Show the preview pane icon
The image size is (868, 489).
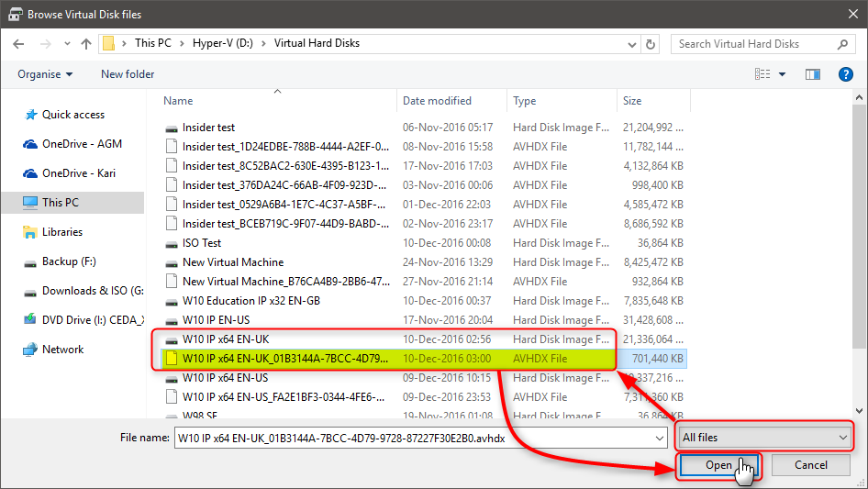812,74
